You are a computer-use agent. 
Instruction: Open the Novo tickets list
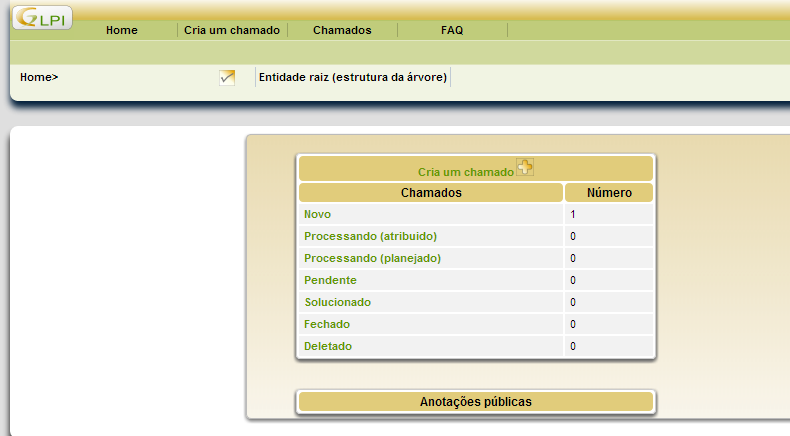click(x=317, y=214)
